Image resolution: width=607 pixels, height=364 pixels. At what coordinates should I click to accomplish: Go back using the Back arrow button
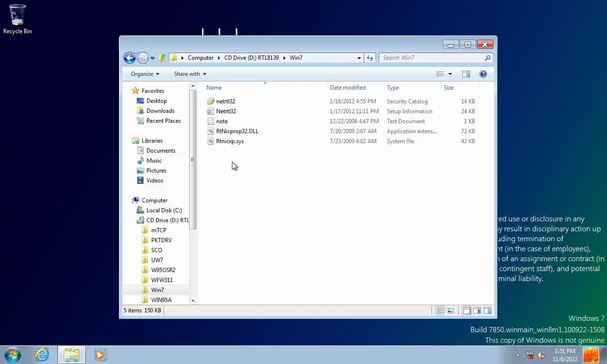click(x=129, y=58)
